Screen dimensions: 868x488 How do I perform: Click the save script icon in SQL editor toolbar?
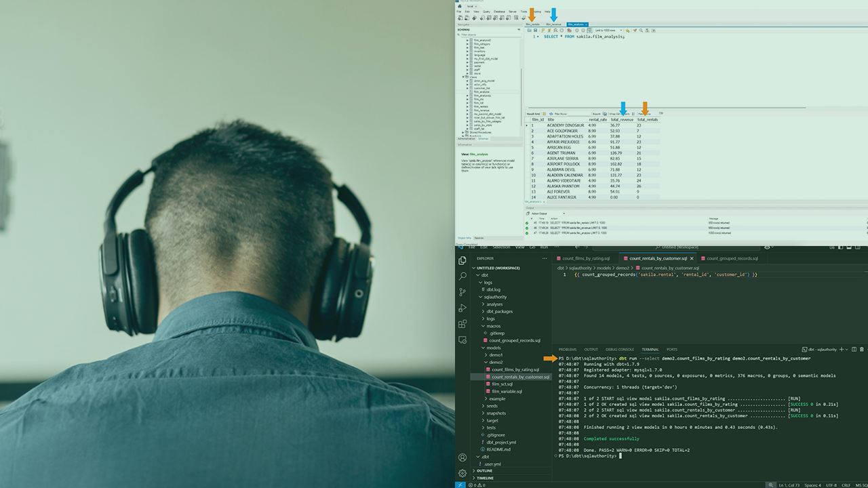click(x=535, y=30)
